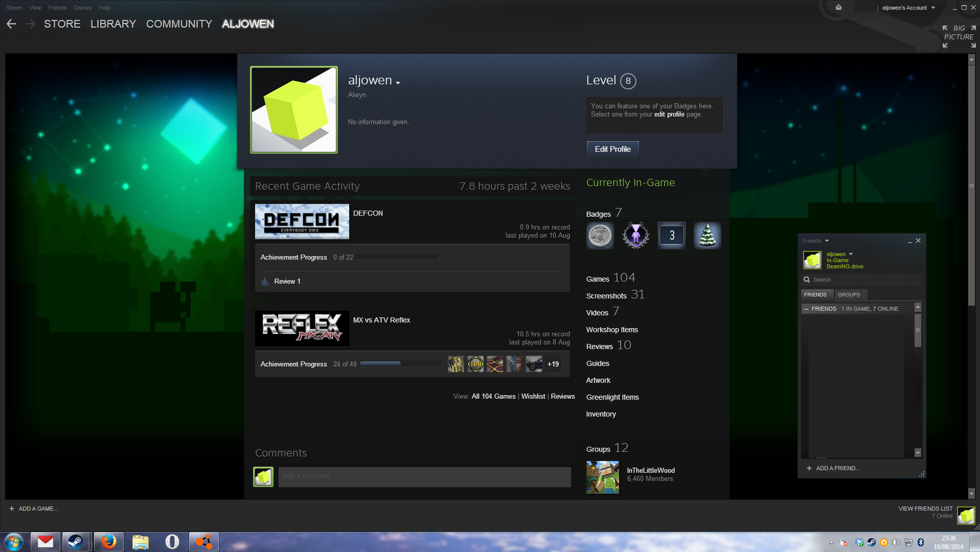Open the Videos link in sidebar
Viewport: 980px width, 552px height.
603,312
